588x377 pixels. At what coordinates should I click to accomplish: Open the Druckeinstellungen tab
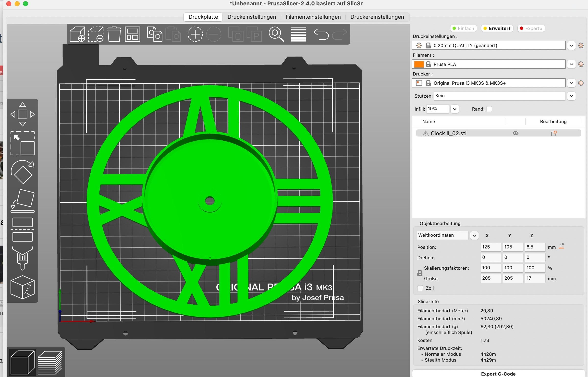click(251, 17)
